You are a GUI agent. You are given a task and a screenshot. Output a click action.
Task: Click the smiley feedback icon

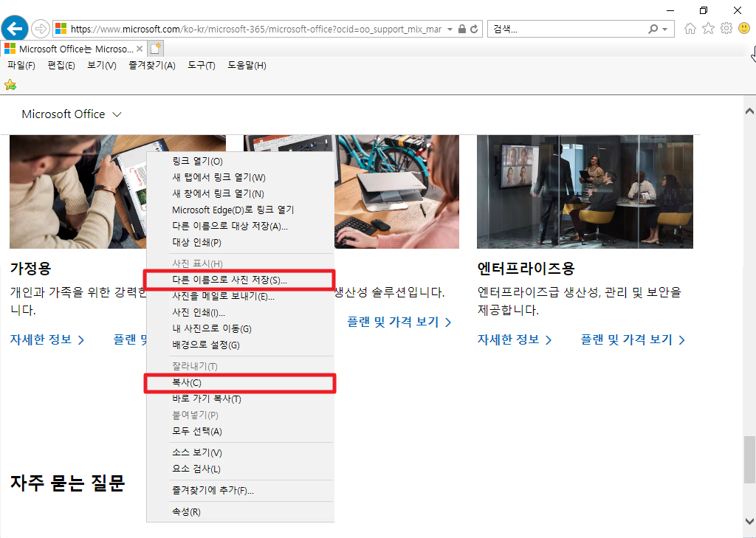(744, 29)
